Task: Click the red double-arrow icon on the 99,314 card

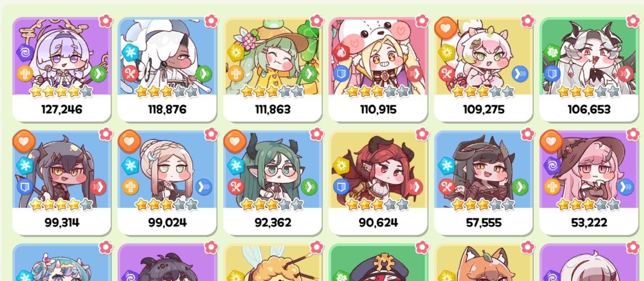Action: coord(98,186)
